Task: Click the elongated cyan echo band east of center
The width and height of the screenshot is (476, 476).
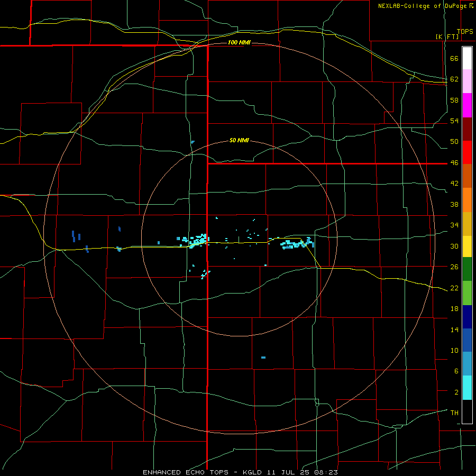Action: click(x=297, y=243)
